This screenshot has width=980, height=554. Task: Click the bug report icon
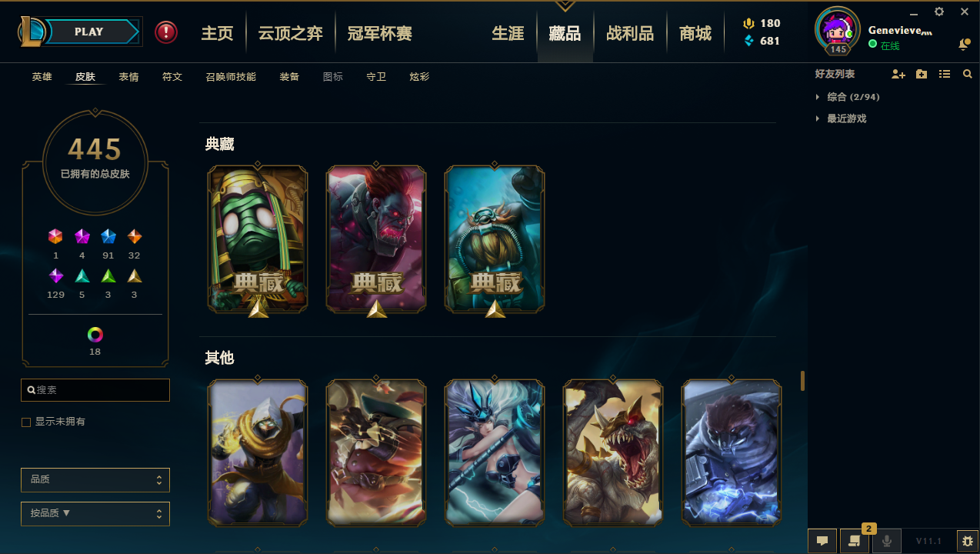(967, 541)
